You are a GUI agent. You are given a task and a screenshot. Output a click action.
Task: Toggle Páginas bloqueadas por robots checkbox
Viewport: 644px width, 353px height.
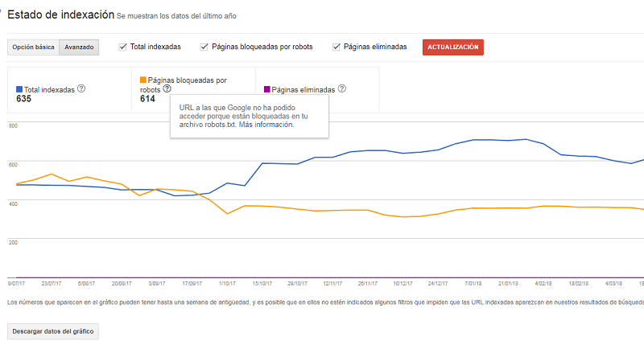204,47
